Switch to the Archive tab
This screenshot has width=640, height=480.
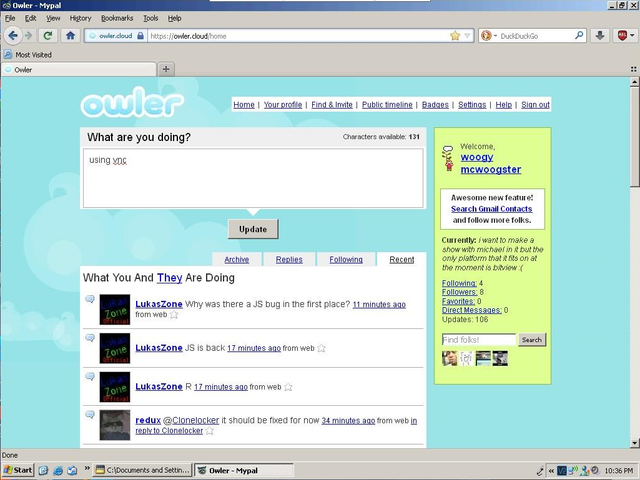(237, 260)
